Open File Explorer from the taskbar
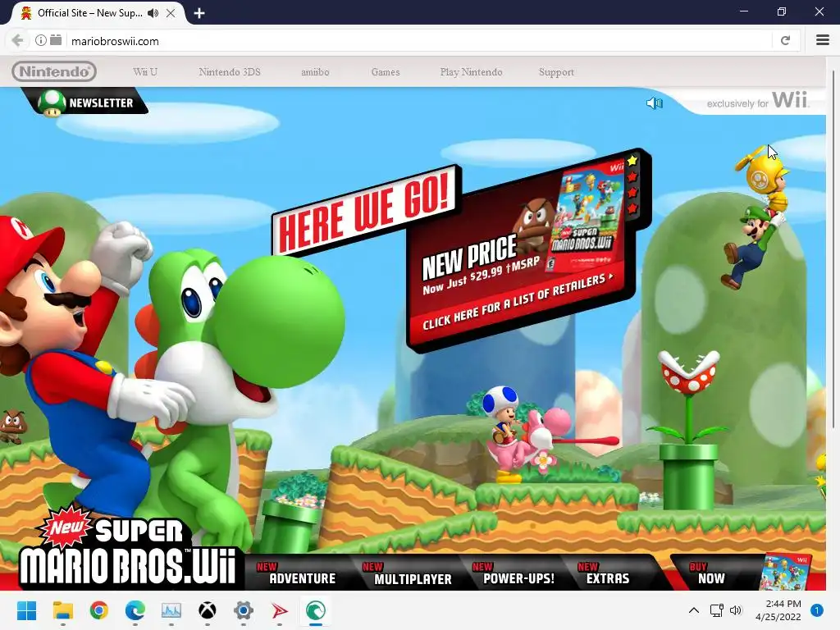The height and width of the screenshot is (630, 840). 62,610
